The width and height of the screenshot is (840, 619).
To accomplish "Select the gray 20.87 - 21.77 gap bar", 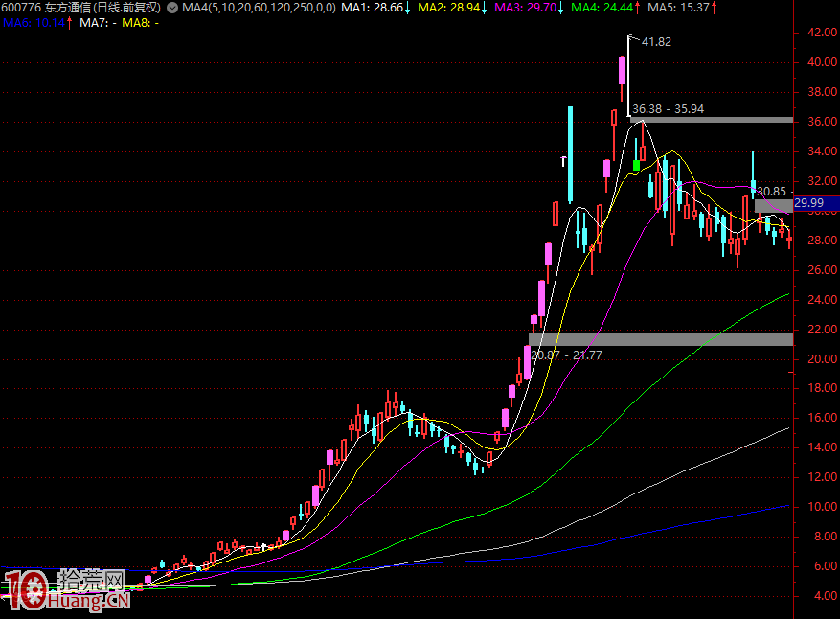I will [660, 339].
